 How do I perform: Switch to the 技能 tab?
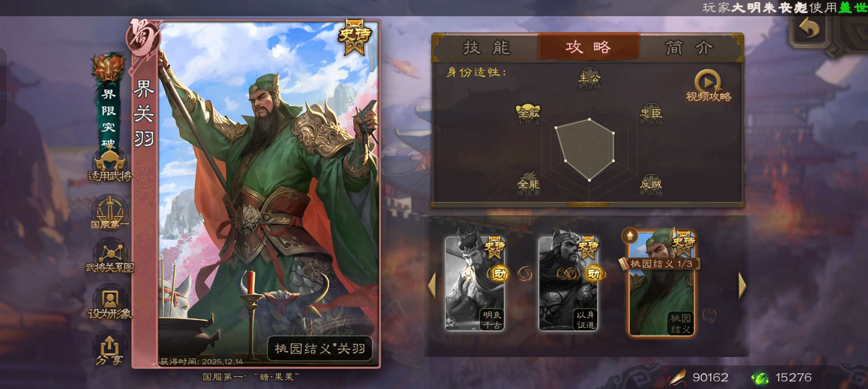pos(487,48)
